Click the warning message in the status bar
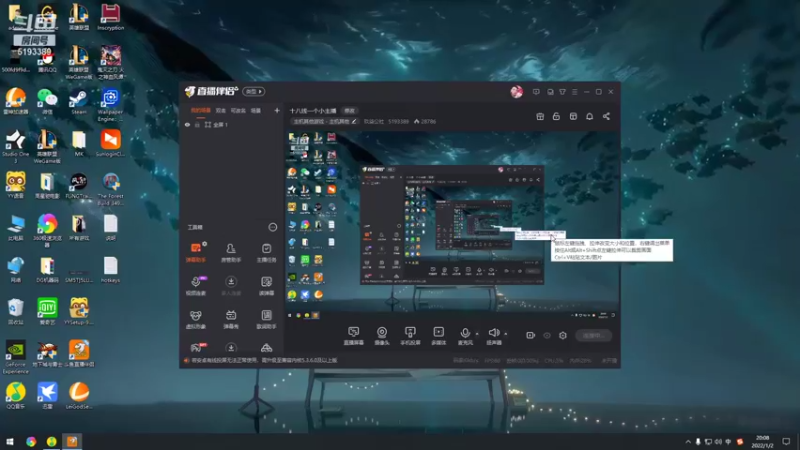The image size is (800, 450). [x=264, y=360]
